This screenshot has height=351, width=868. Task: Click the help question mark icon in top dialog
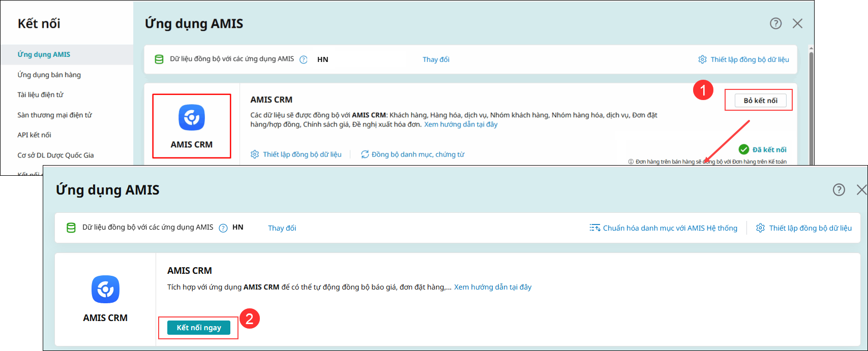pyautogui.click(x=775, y=23)
